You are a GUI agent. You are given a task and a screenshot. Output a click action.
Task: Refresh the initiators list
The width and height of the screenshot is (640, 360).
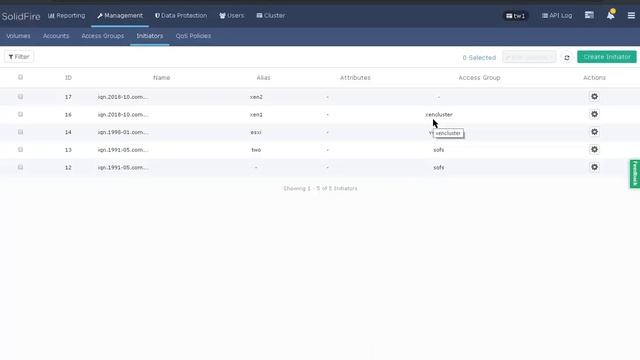(x=567, y=58)
